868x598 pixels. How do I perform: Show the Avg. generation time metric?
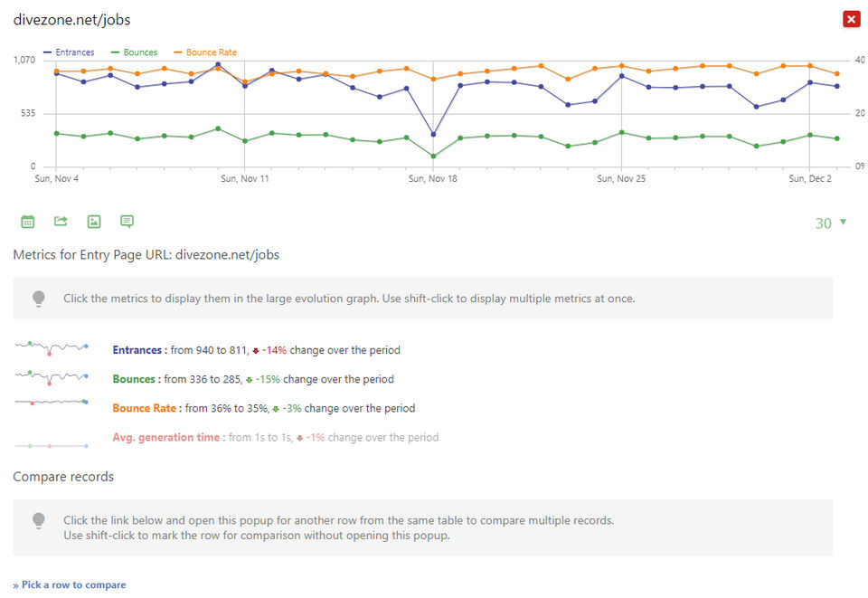(x=166, y=437)
